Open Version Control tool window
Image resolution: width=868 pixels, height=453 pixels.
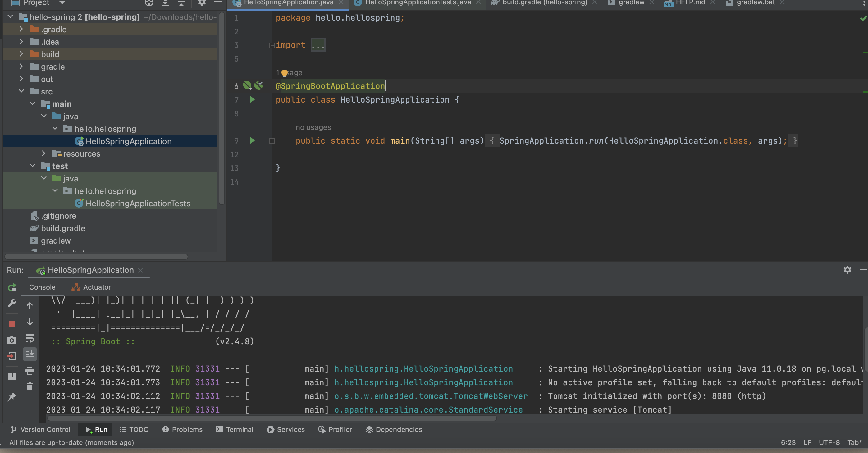(40, 429)
